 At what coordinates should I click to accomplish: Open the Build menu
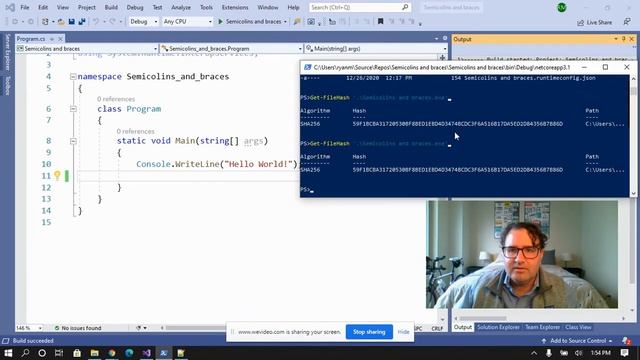tap(111, 7)
